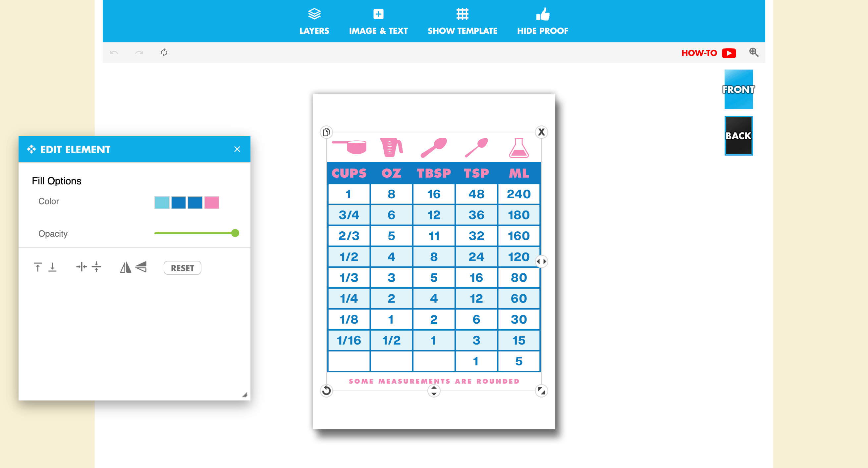Close the Edit Element panel
The image size is (868, 468).
[237, 149]
